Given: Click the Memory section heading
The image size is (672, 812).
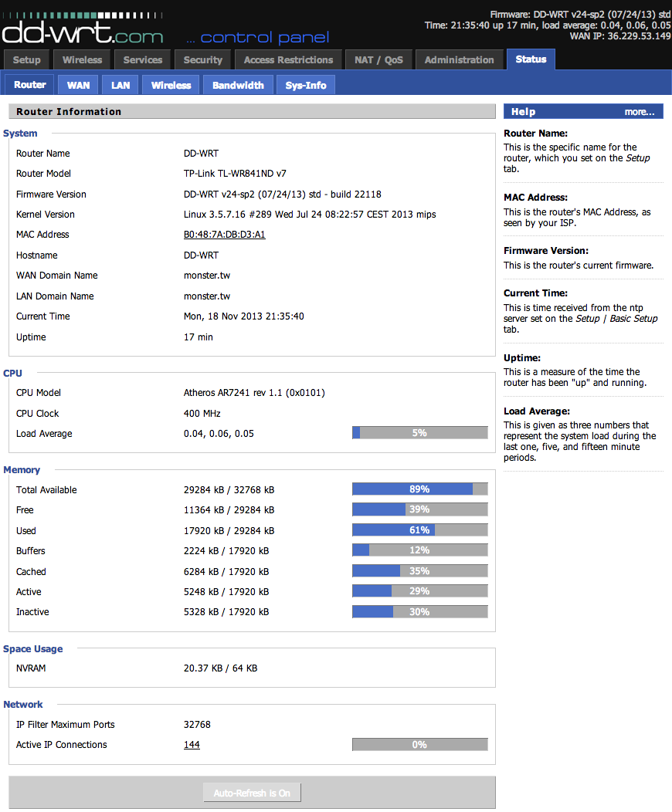Looking at the screenshot, I should pyautogui.click(x=22, y=470).
